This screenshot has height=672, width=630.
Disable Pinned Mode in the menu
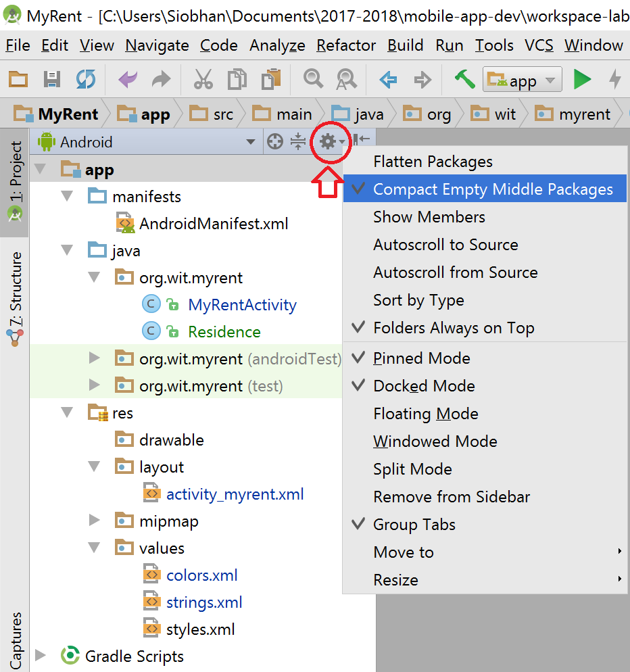coord(422,358)
